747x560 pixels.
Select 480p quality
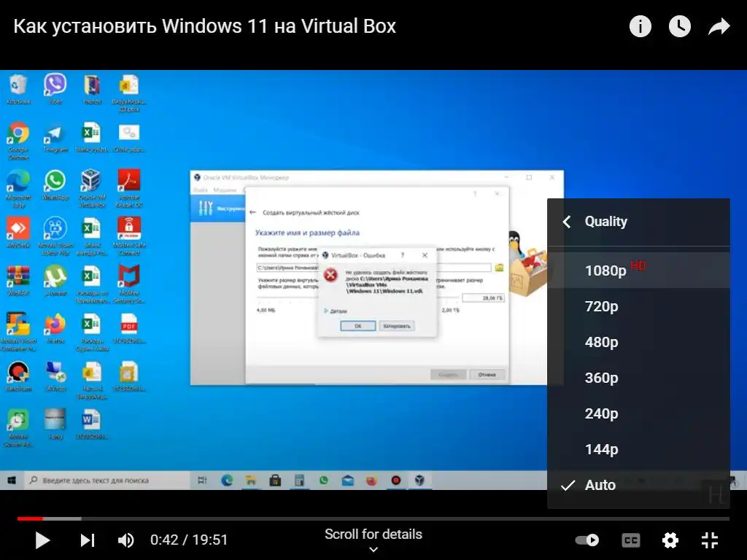click(638, 341)
